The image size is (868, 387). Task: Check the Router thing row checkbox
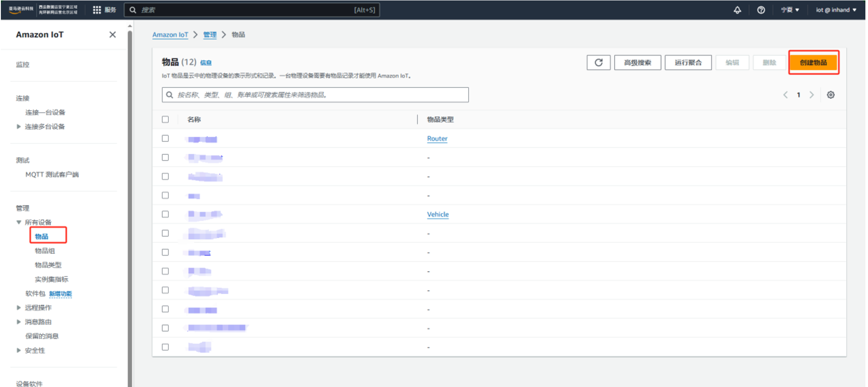pos(165,138)
